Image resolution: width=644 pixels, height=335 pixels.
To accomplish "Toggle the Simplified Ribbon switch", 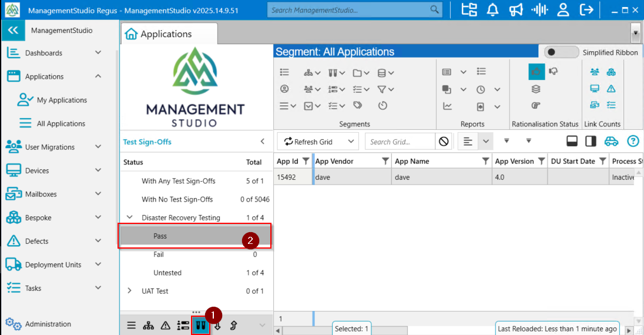I will 561,52.
